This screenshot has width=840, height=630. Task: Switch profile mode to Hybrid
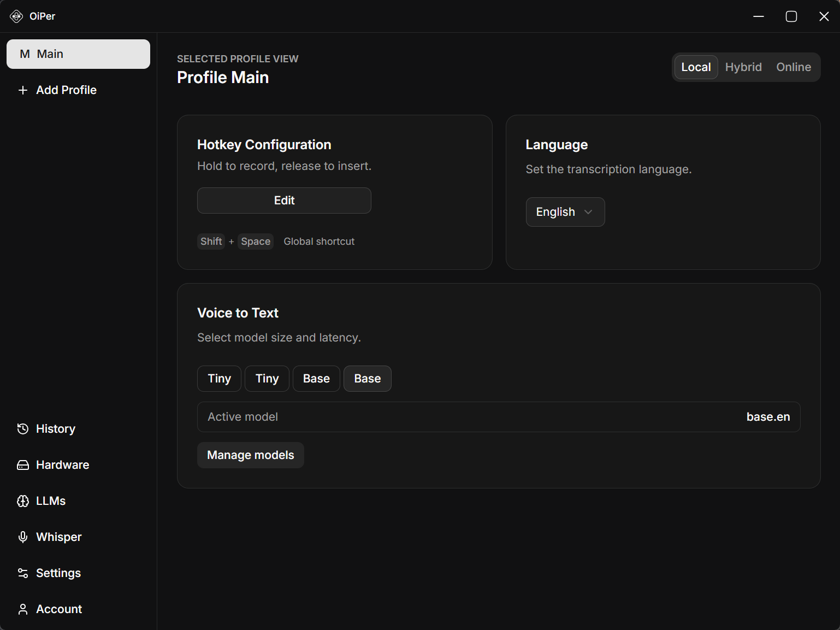click(743, 67)
